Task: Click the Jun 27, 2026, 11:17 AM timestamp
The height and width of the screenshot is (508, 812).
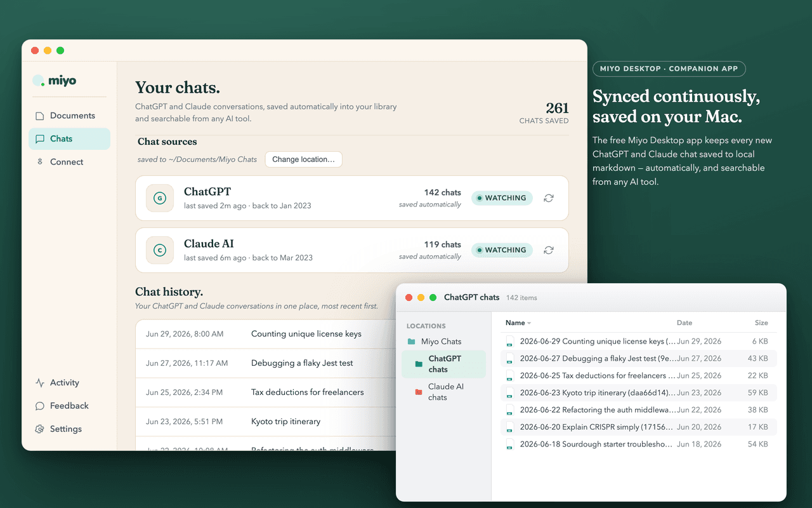Action: pos(187,363)
